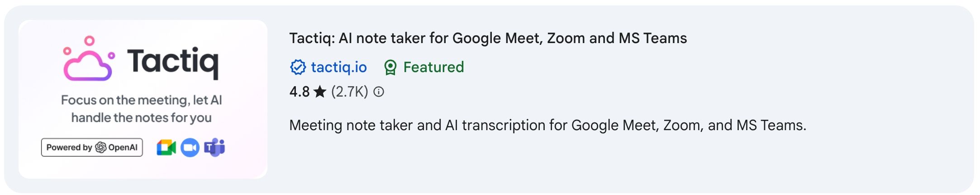This screenshot has width=980, height=195.
Task: Open the Tactiq promotional thumbnail image
Action: [143, 99]
